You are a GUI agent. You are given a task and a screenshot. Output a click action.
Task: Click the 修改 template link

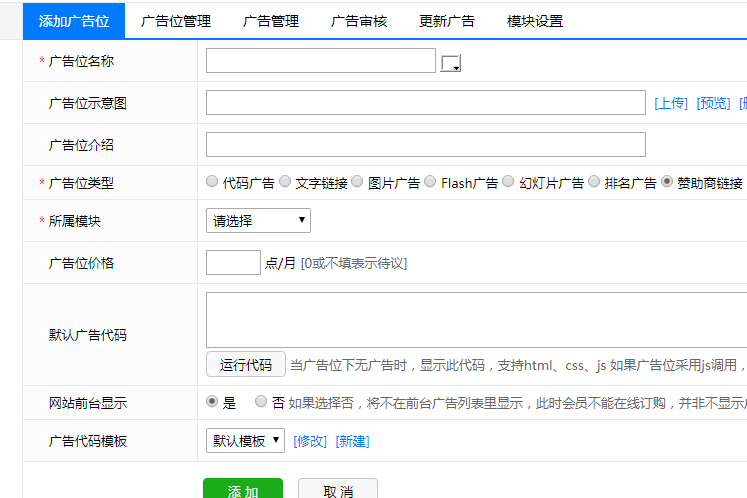pyautogui.click(x=310, y=441)
